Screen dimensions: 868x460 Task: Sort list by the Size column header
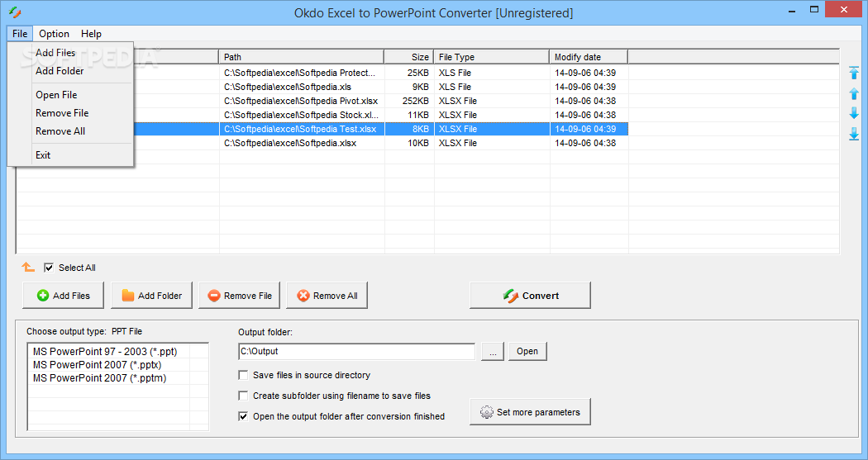tap(409, 57)
